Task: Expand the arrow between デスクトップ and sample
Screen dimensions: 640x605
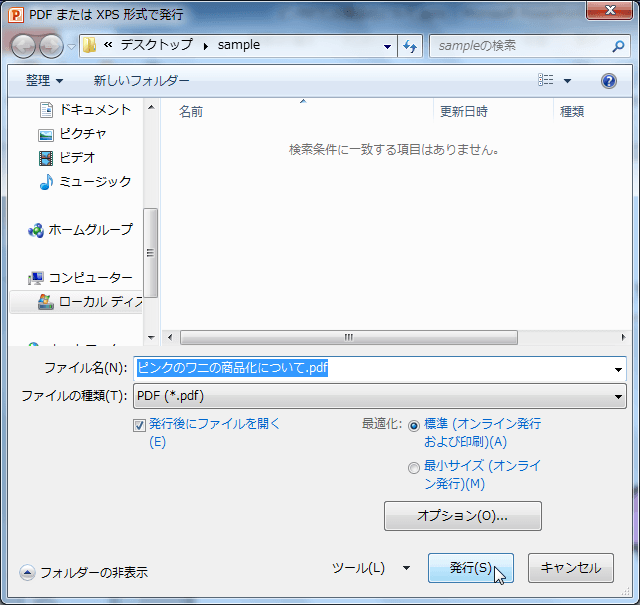Action: point(205,46)
